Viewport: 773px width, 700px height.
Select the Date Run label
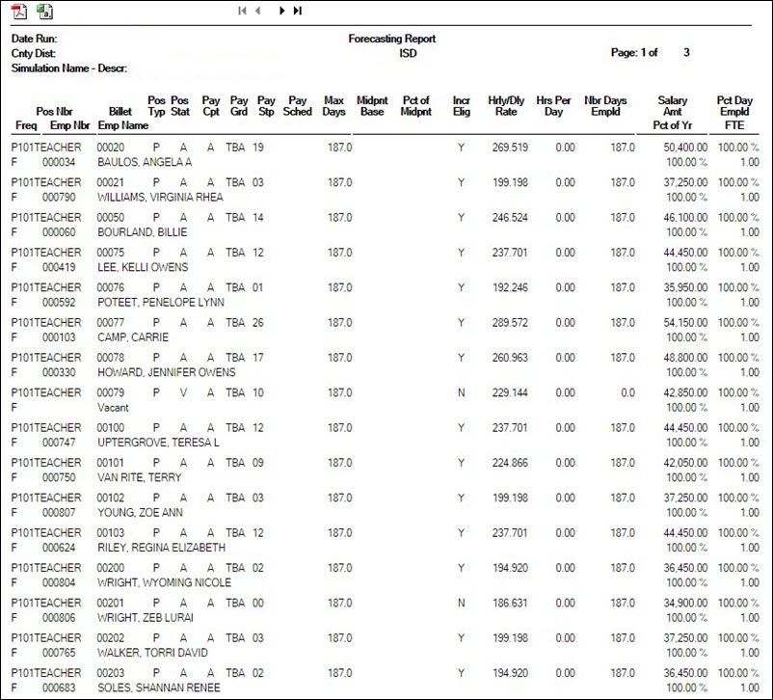tap(32, 39)
